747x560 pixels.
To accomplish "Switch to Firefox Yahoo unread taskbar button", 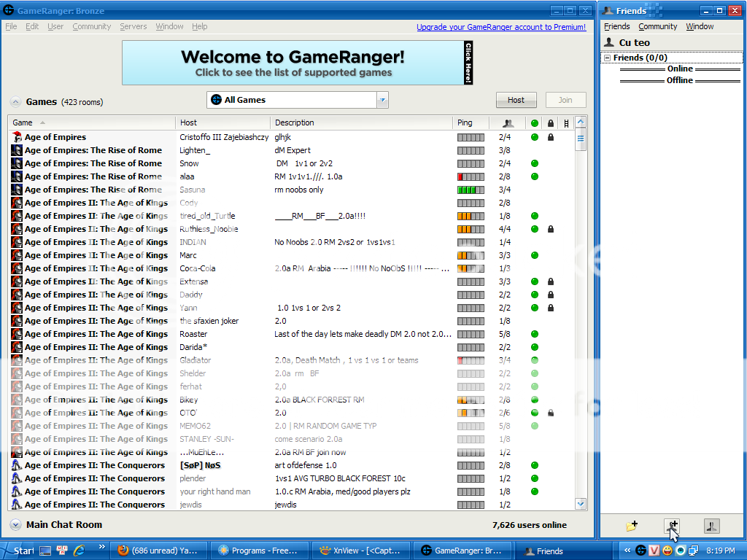I will click(160, 551).
